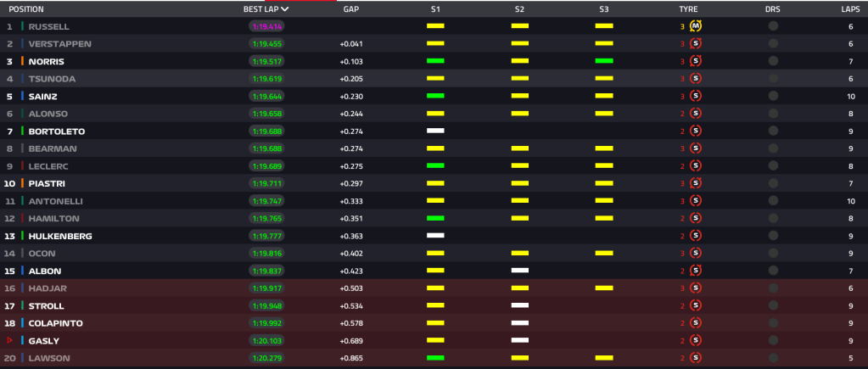Click the LAPS column header

[850, 9]
